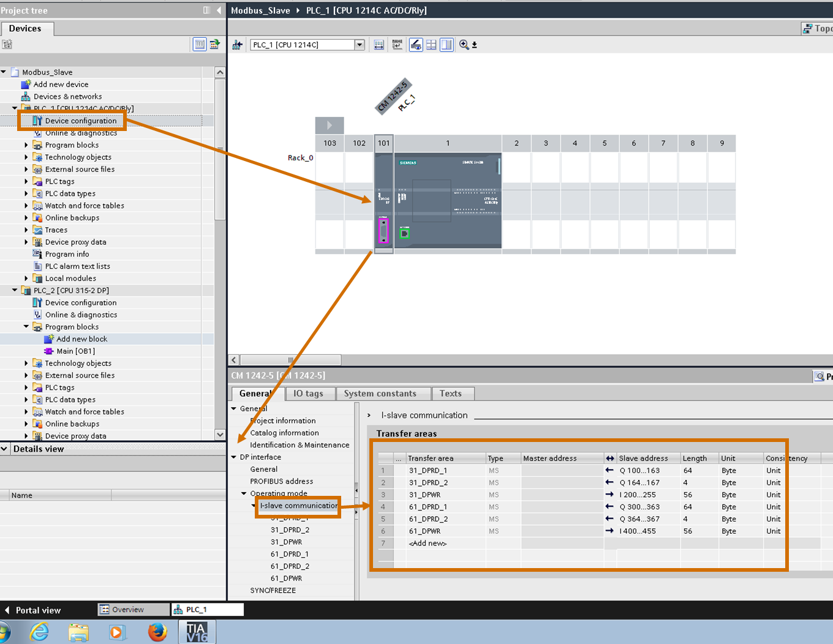The image size is (833, 644).
Task: Open Firefox from the taskbar
Action: 157,632
